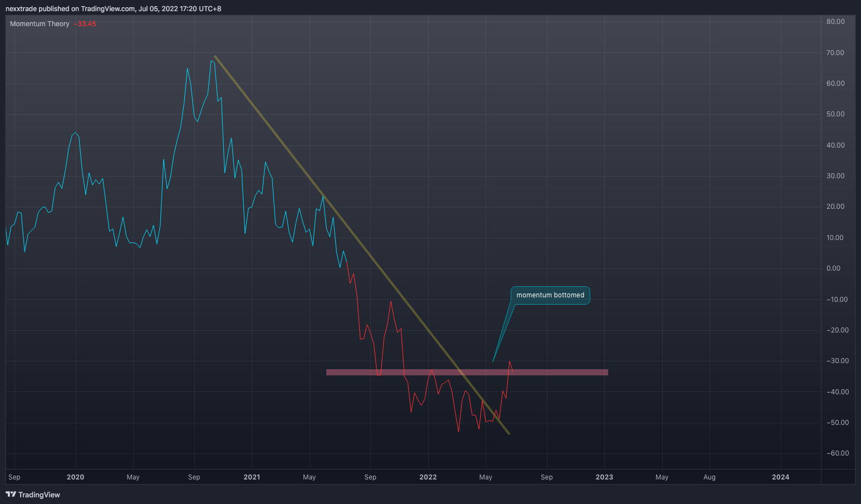Click the Aug time axis label

point(710,477)
